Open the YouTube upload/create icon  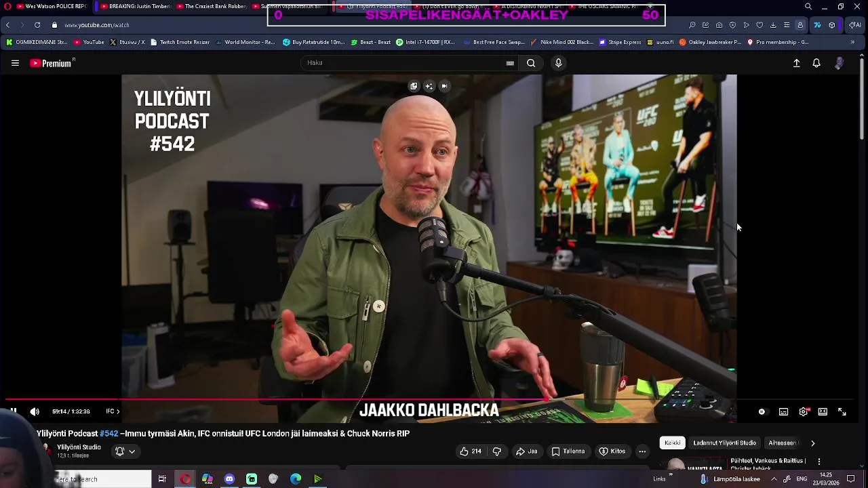pos(797,63)
